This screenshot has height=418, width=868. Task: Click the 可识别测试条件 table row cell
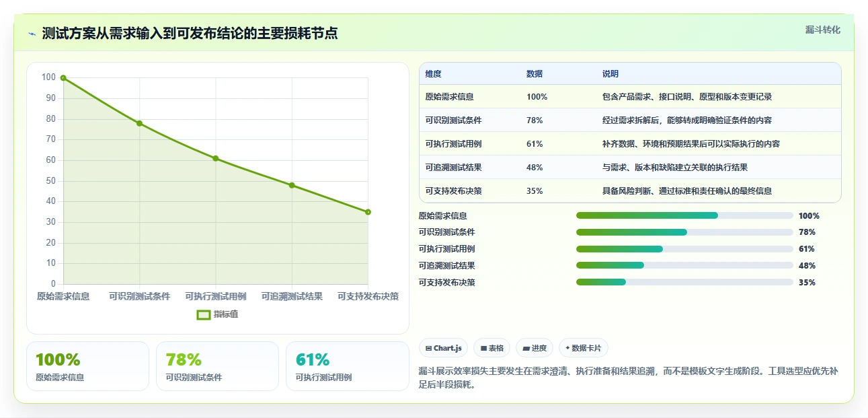453,120
